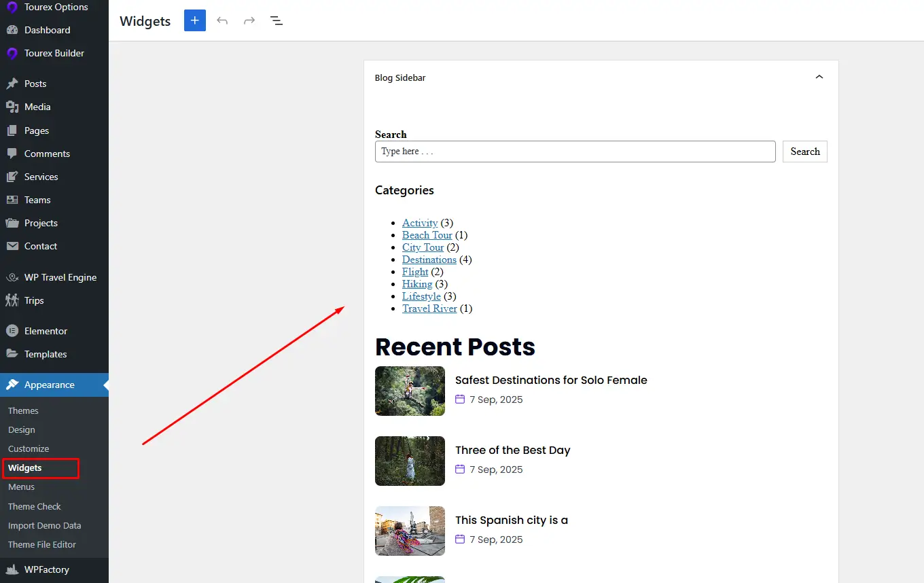Click the Templates folder icon

(x=12, y=354)
